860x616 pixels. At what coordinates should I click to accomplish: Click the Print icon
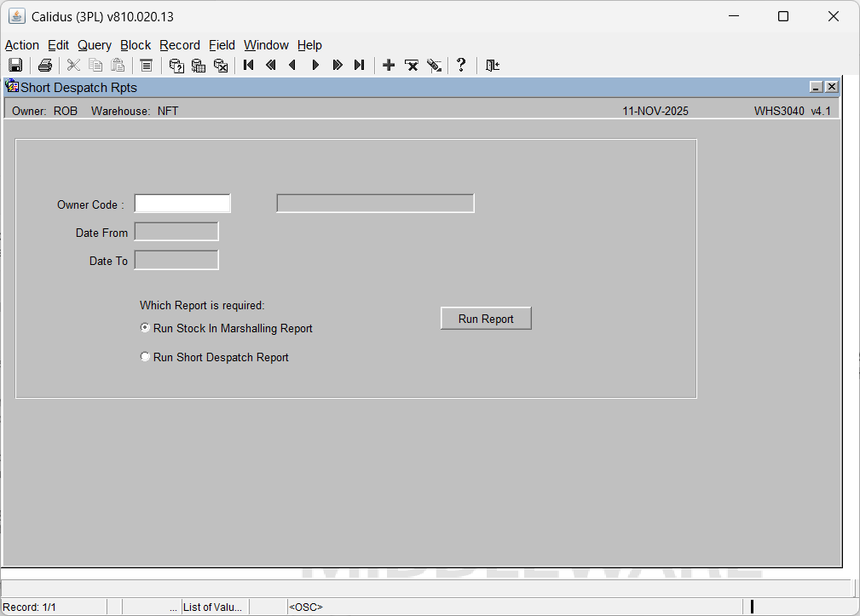[x=45, y=66]
